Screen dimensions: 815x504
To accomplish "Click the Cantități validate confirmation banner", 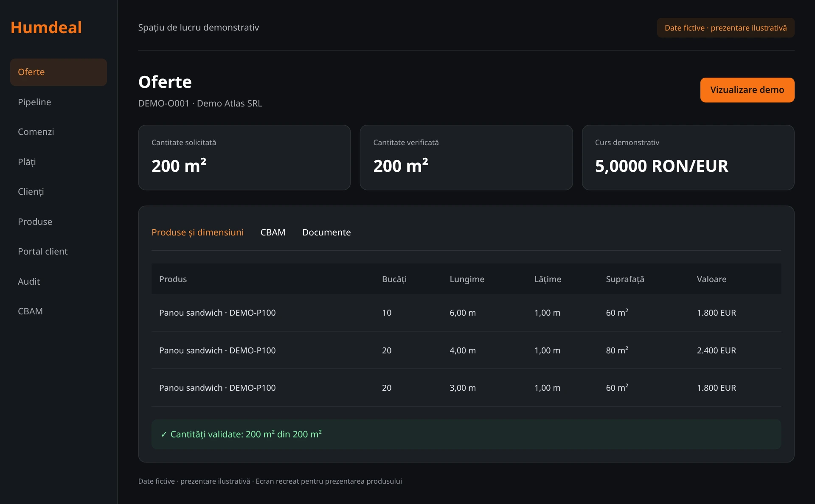I will tap(466, 434).
